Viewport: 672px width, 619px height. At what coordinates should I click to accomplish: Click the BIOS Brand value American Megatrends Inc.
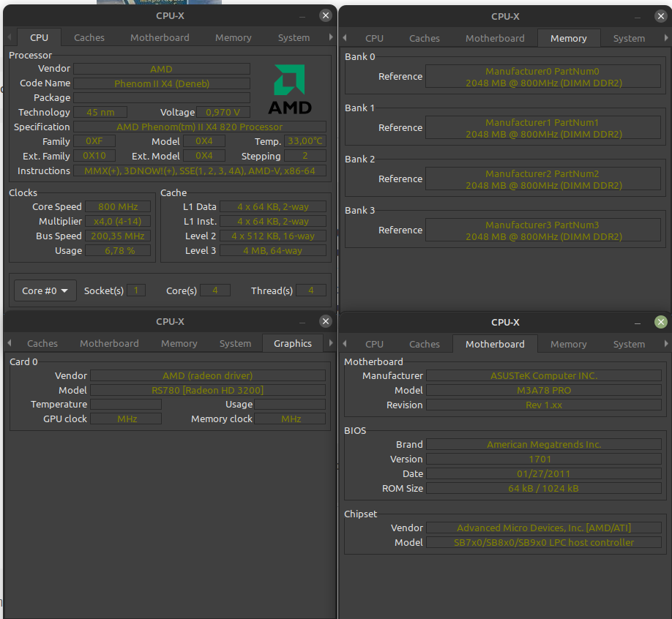click(x=544, y=445)
